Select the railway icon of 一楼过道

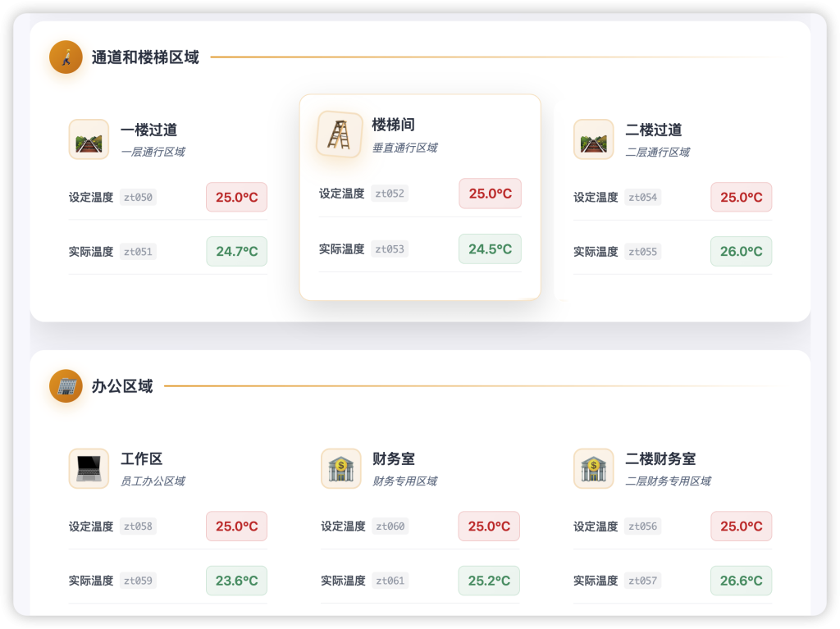click(89, 139)
